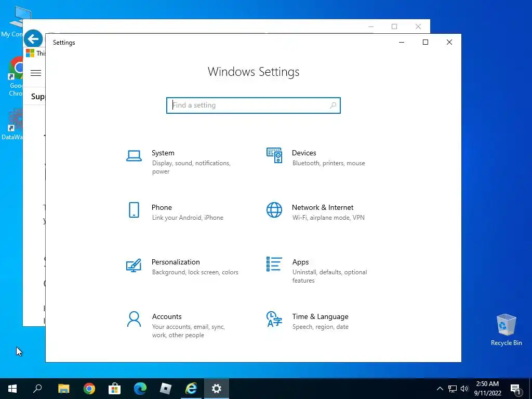Viewport: 532px width, 399px height.
Task: Open the Network & Internet globe icon
Action: (x=274, y=210)
